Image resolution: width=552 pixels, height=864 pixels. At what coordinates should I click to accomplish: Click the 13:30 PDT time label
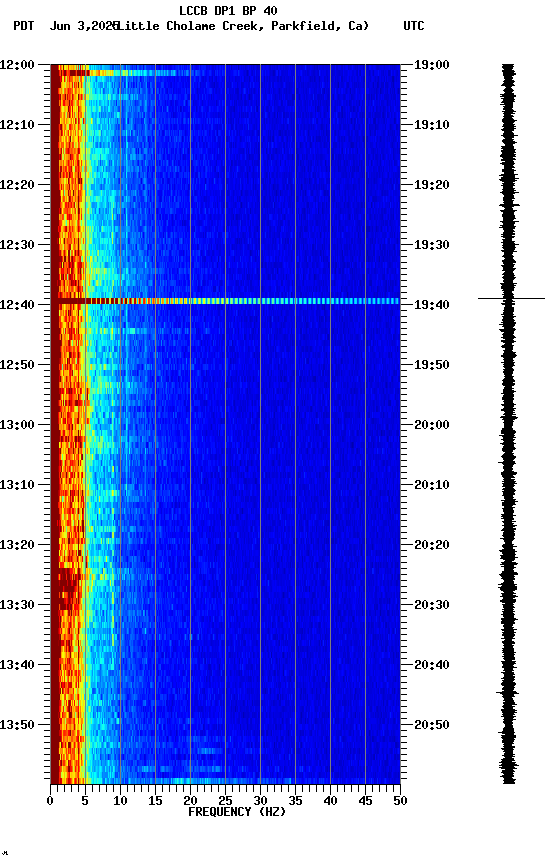pyautogui.click(x=17, y=605)
